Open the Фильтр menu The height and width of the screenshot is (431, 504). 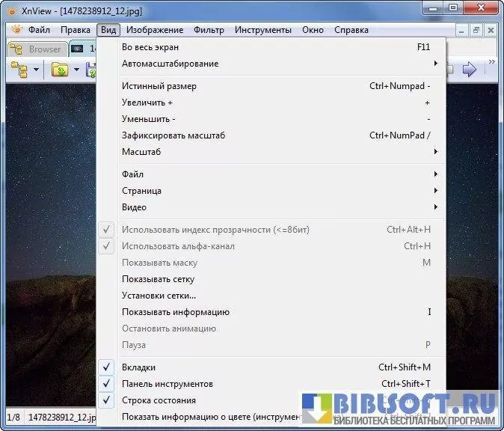coord(209,30)
